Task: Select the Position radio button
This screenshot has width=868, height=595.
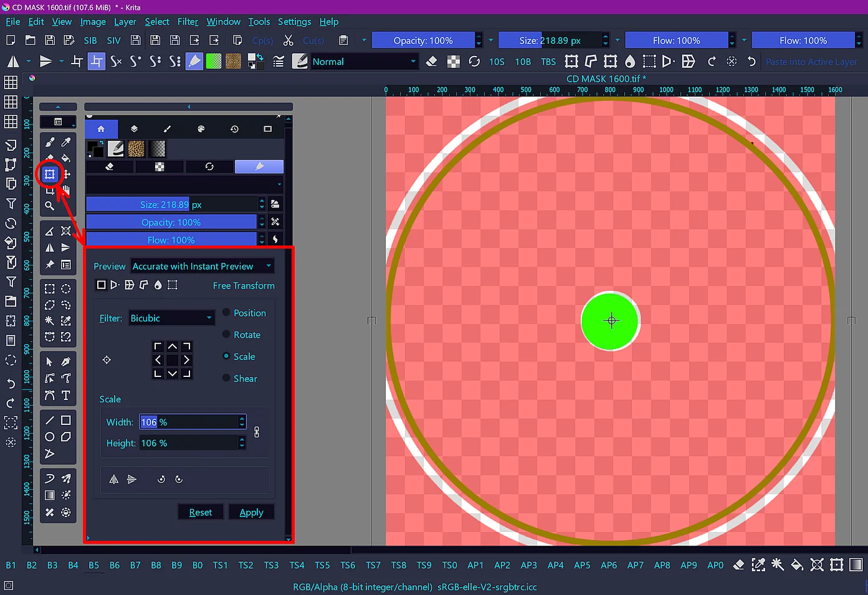Action: [x=227, y=313]
